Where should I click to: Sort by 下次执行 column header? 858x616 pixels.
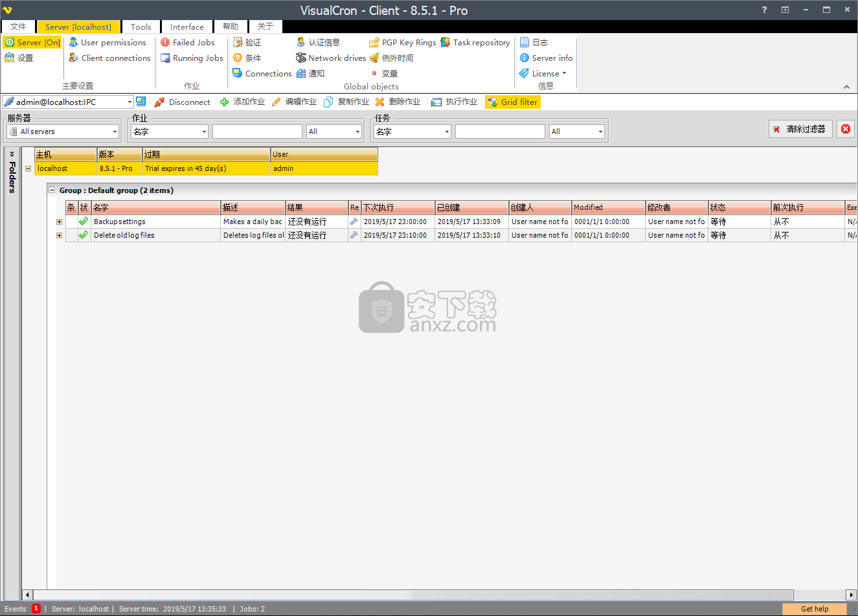pyautogui.click(x=398, y=207)
